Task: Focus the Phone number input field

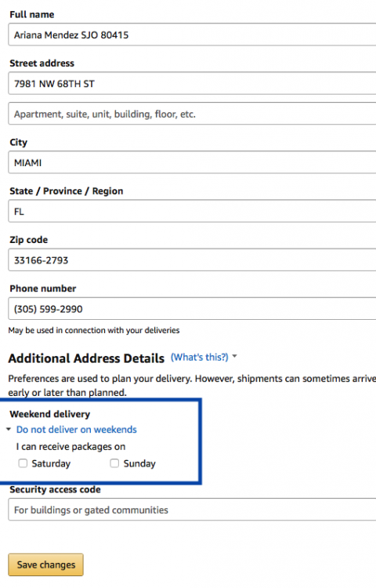Action: 192,309
